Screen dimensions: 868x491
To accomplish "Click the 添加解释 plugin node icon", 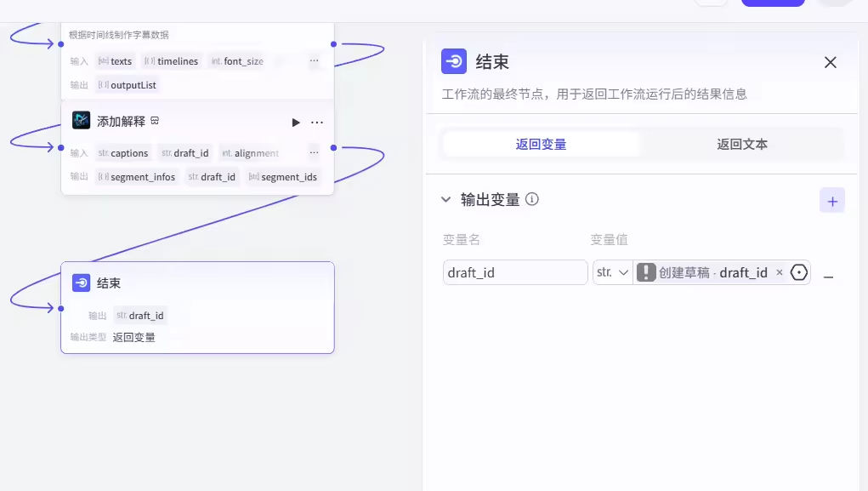I will [82, 121].
